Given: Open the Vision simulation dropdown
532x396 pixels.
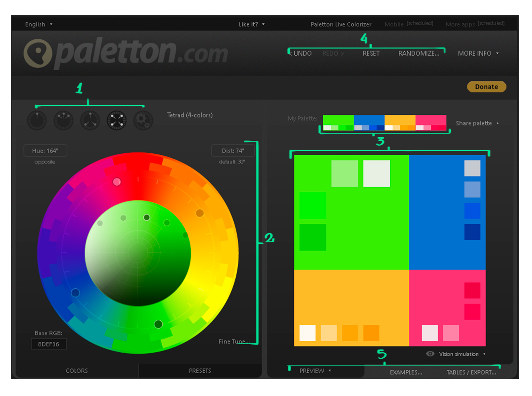Looking at the screenshot, I should 462,354.
